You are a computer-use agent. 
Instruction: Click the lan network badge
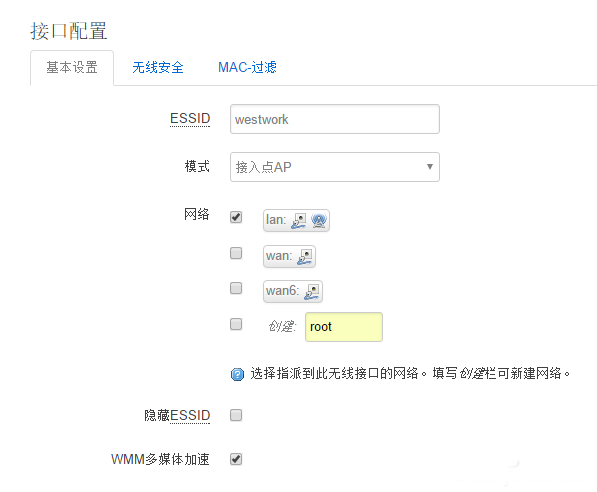pos(296,220)
